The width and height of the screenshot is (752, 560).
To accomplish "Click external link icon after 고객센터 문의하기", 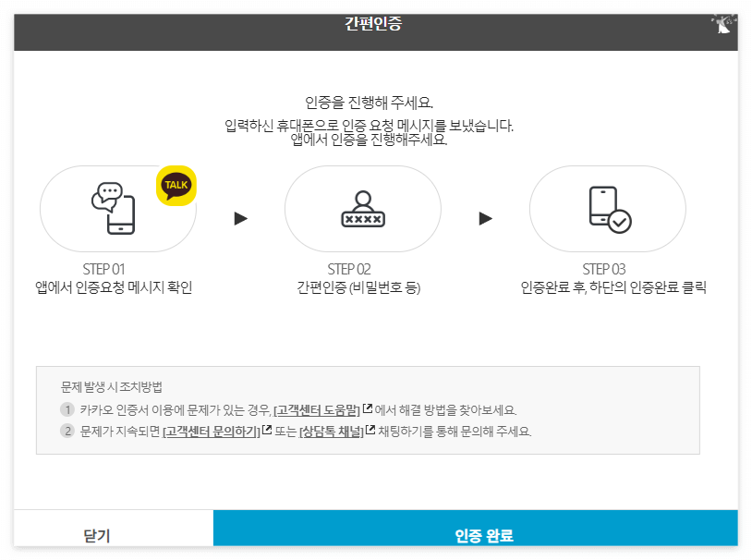I will 267,430.
